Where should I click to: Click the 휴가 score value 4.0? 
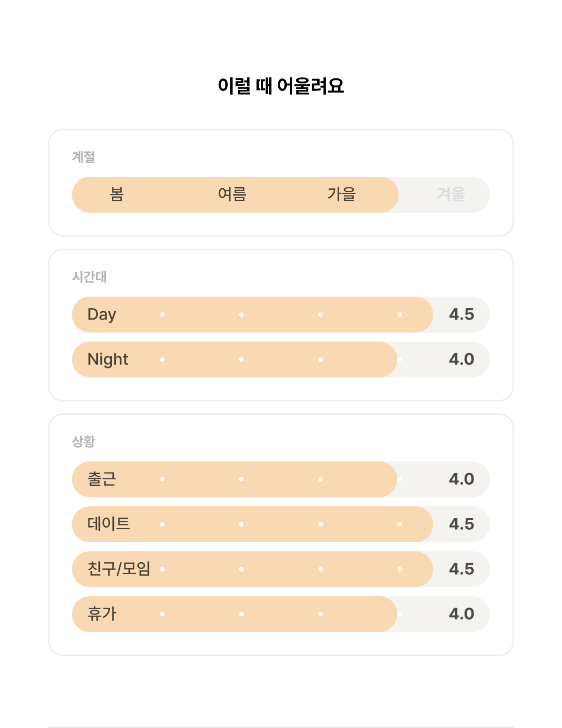click(x=462, y=614)
